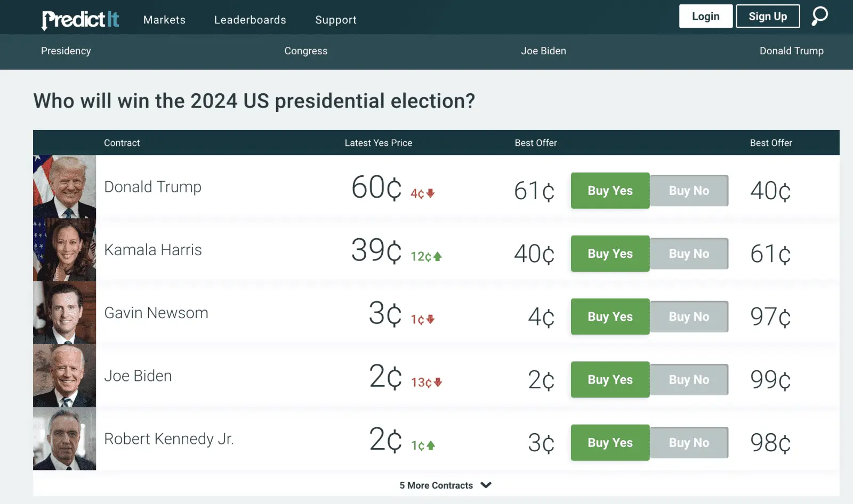Click Buy Yes for Donald Trump
Image resolution: width=853 pixels, height=504 pixels.
click(x=609, y=190)
